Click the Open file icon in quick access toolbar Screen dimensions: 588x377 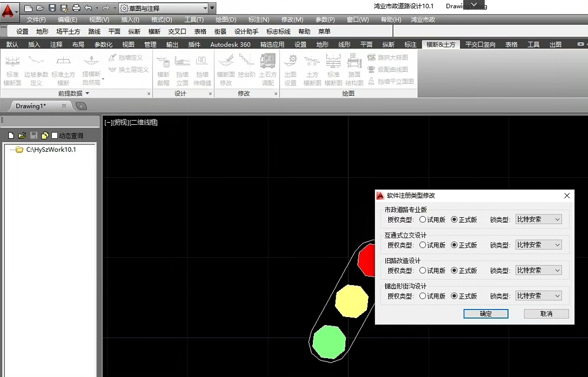[x=40, y=8]
